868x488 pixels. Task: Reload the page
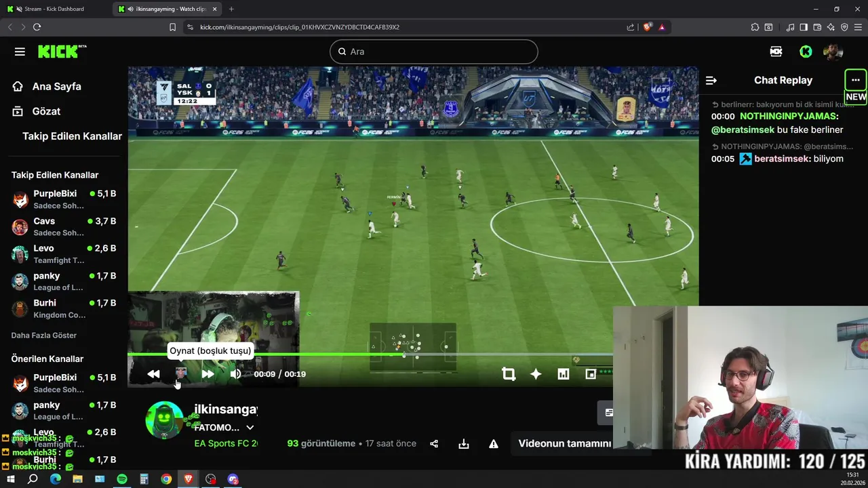click(x=37, y=27)
